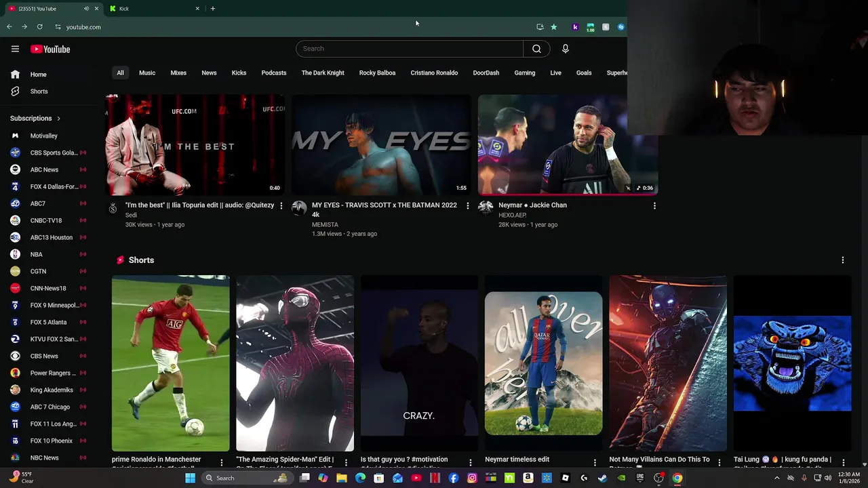
Task: Click the MEMISTA channel name link
Action: pyautogui.click(x=325, y=225)
